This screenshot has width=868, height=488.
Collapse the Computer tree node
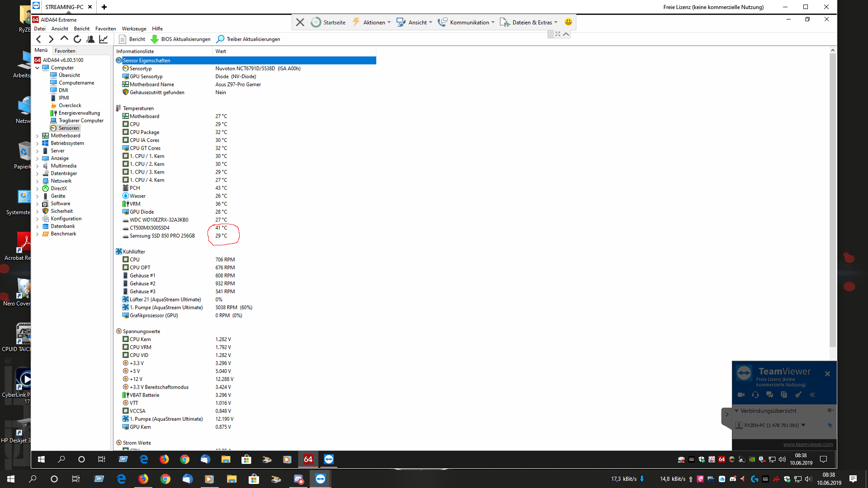[x=38, y=68]
